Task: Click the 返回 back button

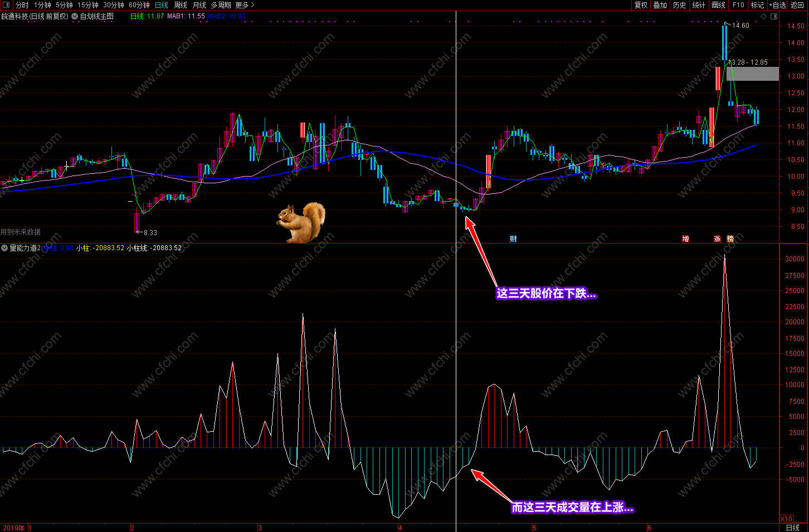Action: pyautogui.click(x=797, y=5)
